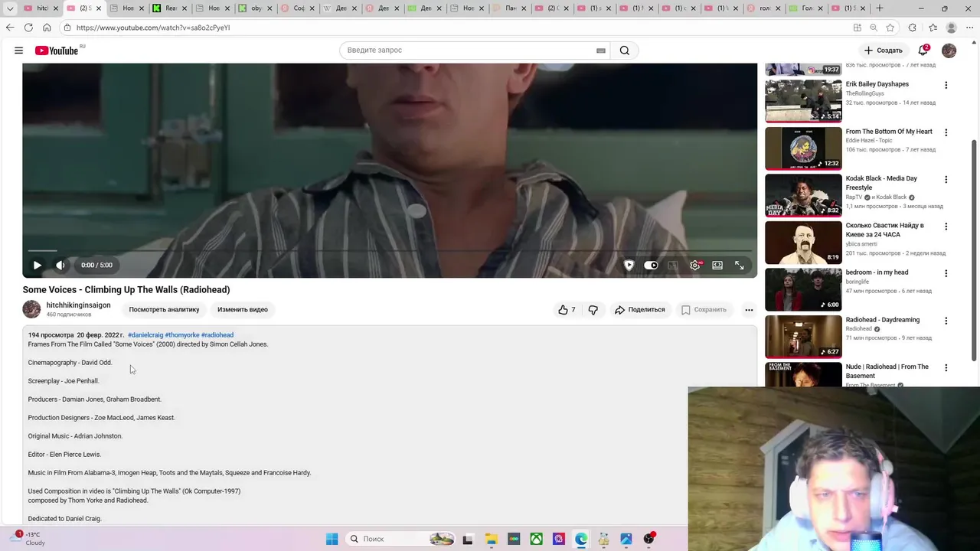This screenshot has height=551, width=980.
Task: Click the shield icon in the player controls
Action: 629,265
